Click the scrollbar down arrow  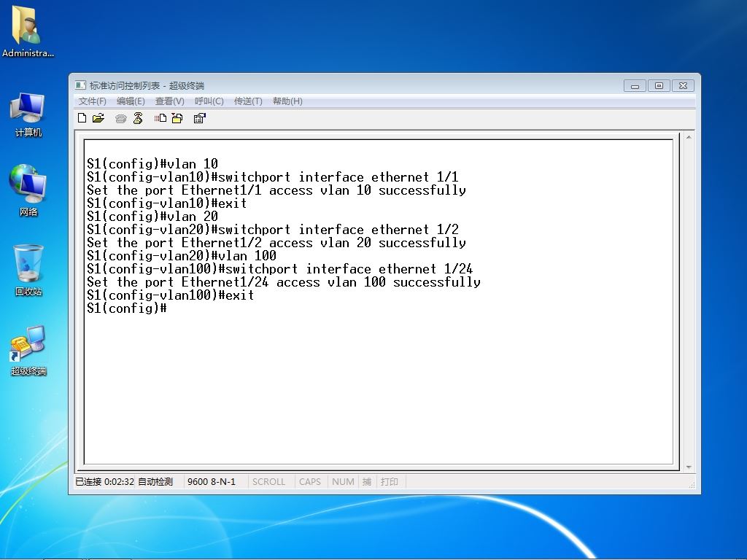pos(689,467)
